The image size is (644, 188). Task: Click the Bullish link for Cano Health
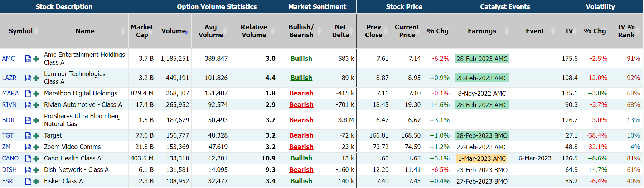pyautogui.click(x=301, y=158)
